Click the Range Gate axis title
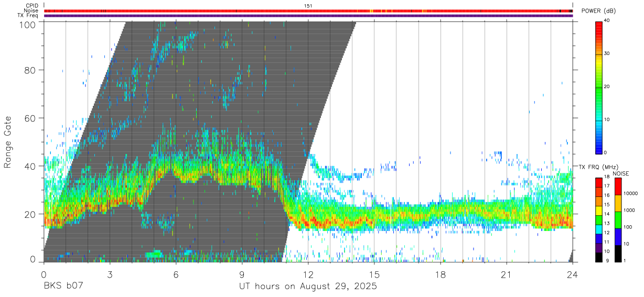The height and width of the screenshot is (297, 644). (8, 142)
